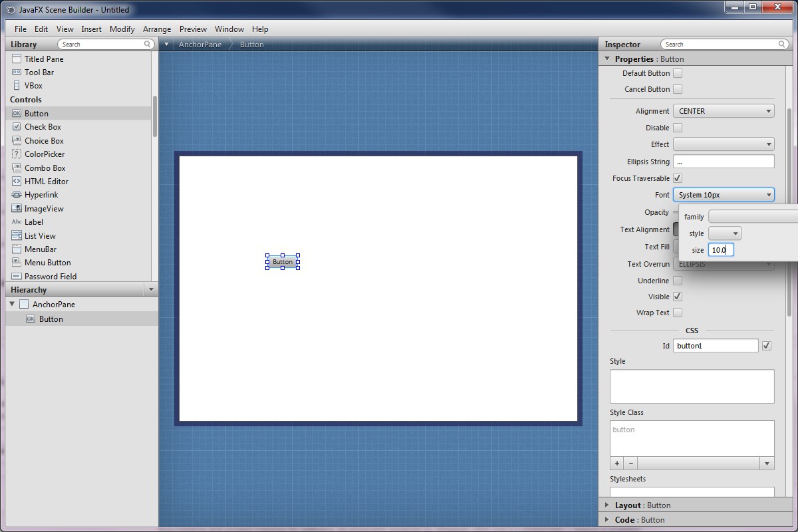Select the ImageView icon in Library
Screen dimensions: 798x532
click(17, 209)
